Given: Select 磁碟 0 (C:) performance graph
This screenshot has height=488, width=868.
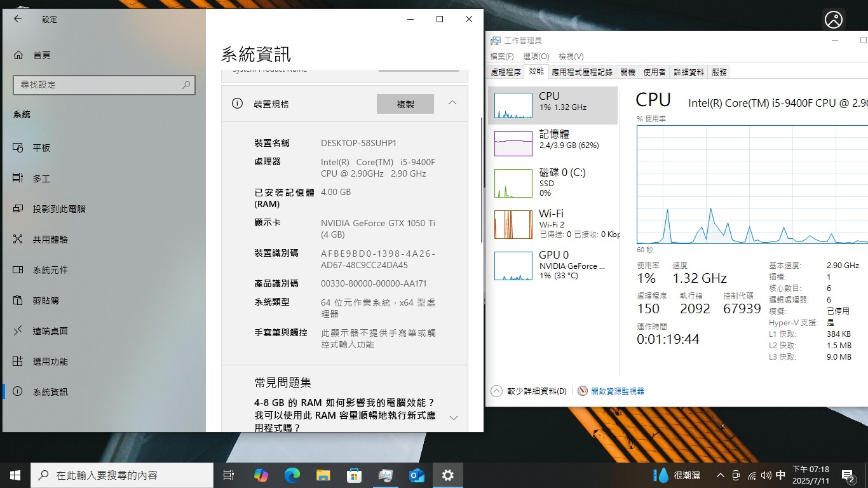Looking at the screenshot, I should [x=554, y=182].
